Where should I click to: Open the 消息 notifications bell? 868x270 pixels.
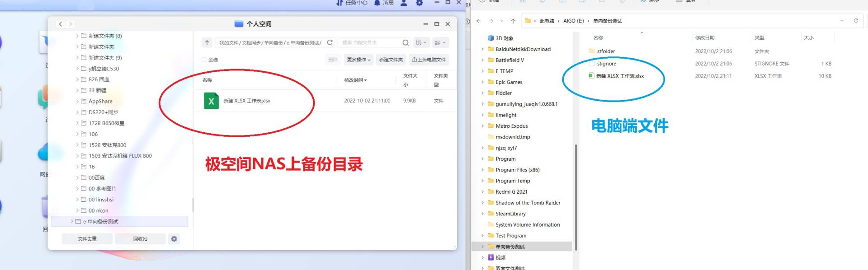[x=384, y=3]
